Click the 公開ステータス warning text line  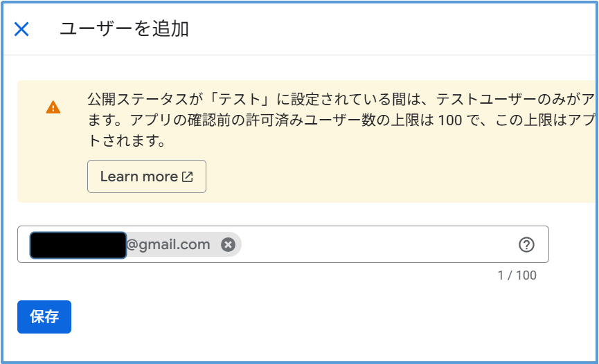(x=332, y=98)
